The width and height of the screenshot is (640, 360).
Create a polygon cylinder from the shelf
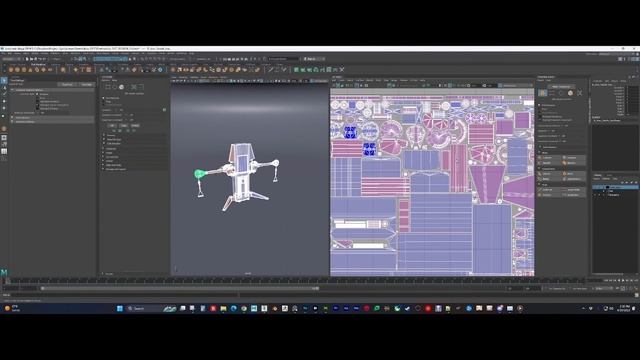24,70
